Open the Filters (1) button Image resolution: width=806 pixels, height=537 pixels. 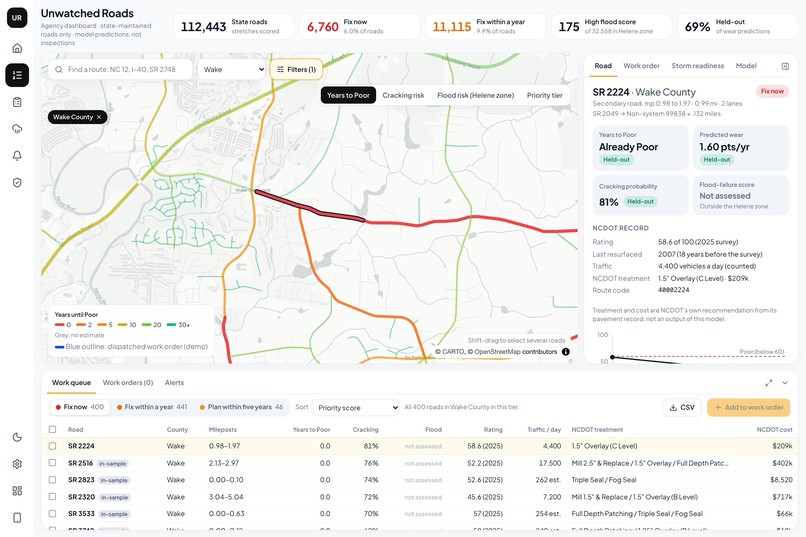point(297,69)
